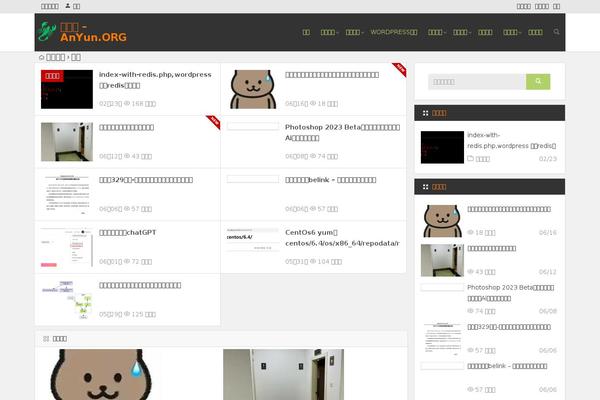Open the main list article title containing 329
The width and height of the screenshot is (600, 400).
pyautogui.click(x=146, y=180)
